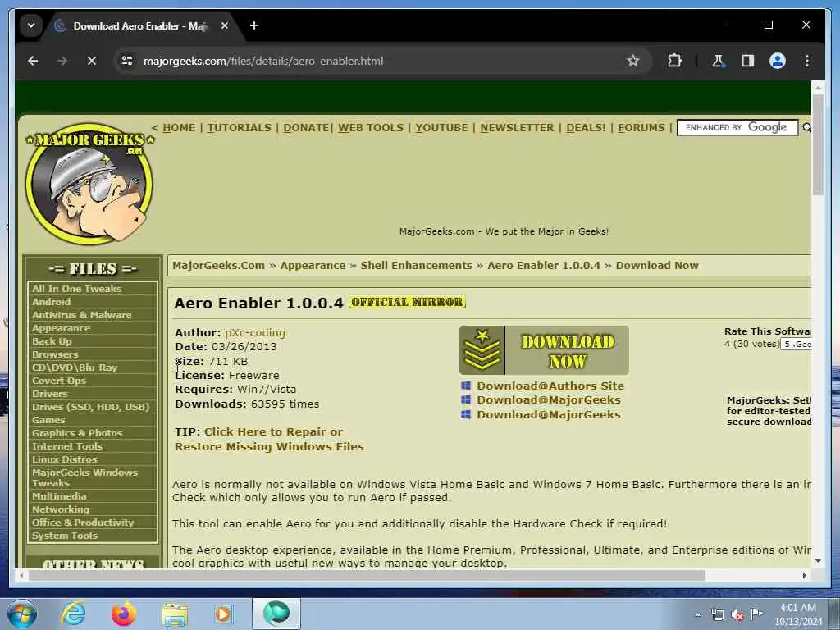
Task: Open System Tools category
Action: 64,536
